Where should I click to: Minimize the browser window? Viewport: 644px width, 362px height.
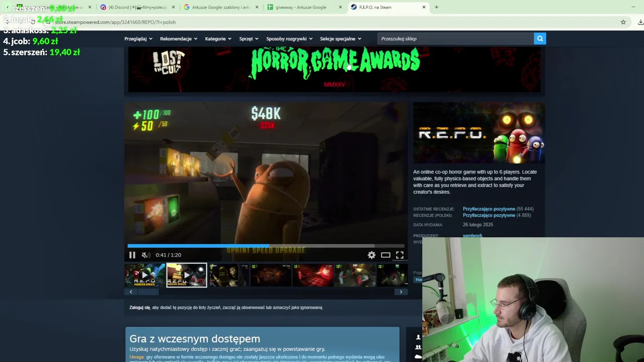click(x=633, y=7)
